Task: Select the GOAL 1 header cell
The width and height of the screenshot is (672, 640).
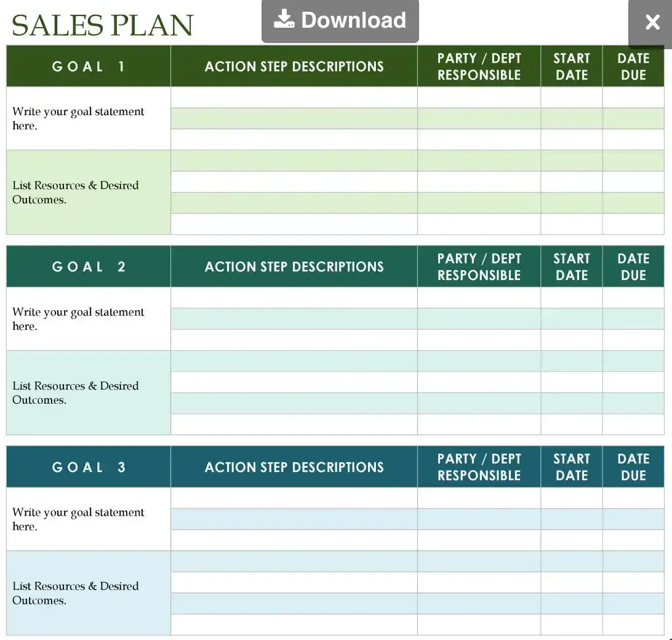Action: 89,66
